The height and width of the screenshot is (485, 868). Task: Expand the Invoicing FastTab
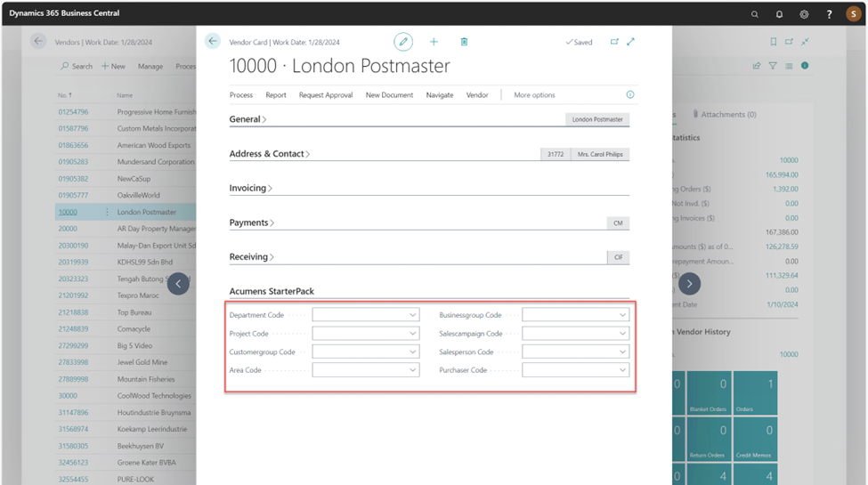(x=250, y=189)
